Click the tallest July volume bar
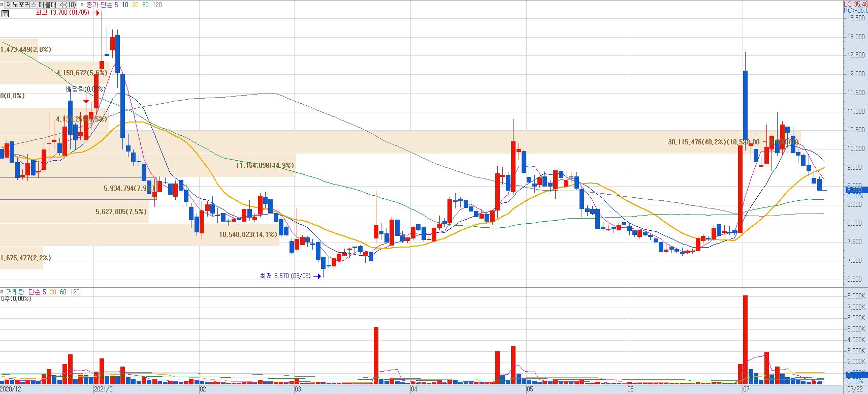The height and width of the screenshot is (394, 868). 745,340
